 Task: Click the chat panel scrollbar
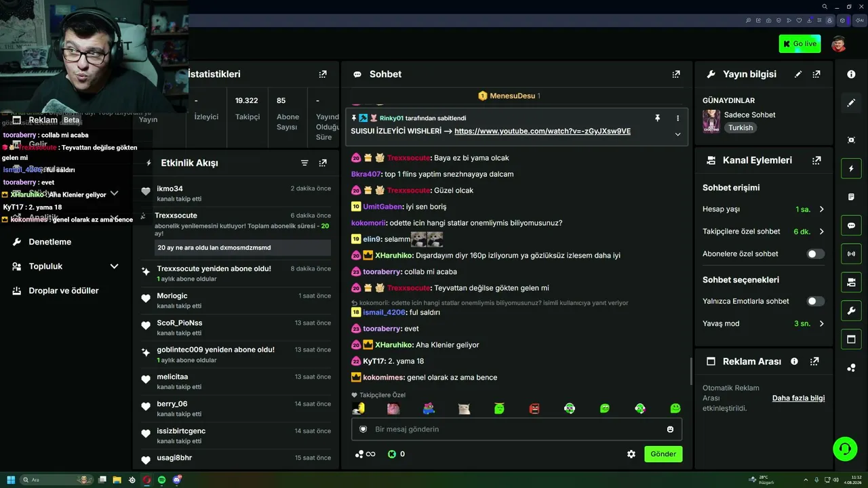point(690,371)
